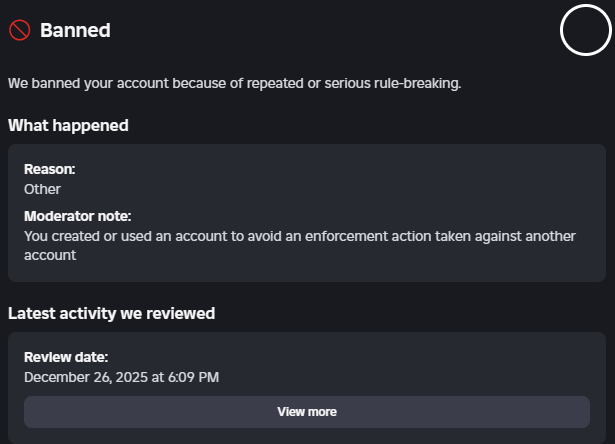Select the ban explanation sentence
Image resolution: width=615 pixels, height=444 pixels.
point(234,83)
